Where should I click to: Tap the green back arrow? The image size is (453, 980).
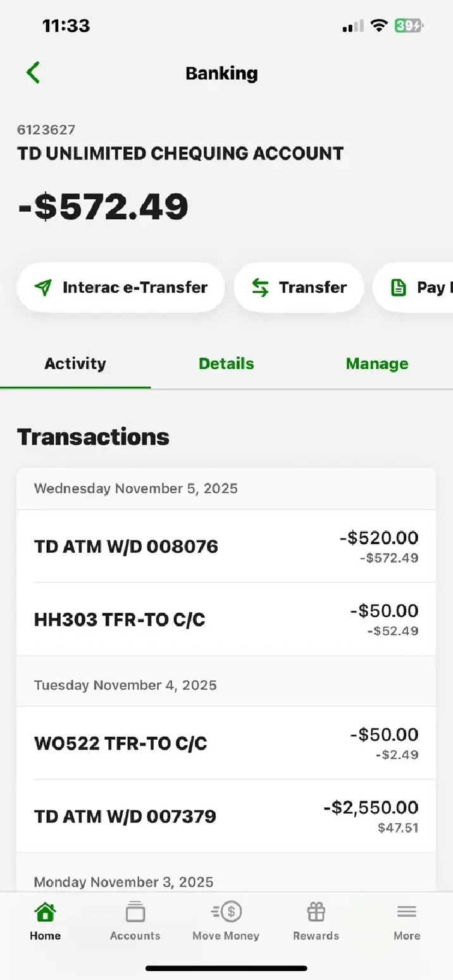tap(34, 73)
